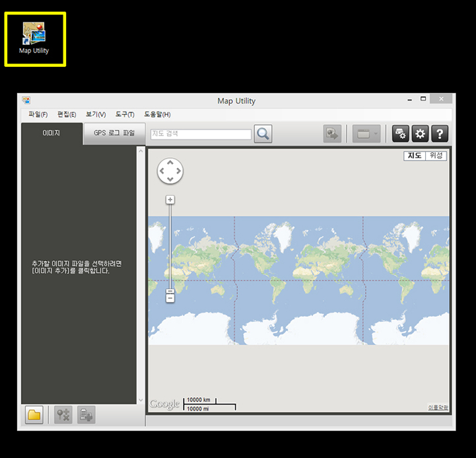Open the Map Utility desktop shortcut

[34, 38]
